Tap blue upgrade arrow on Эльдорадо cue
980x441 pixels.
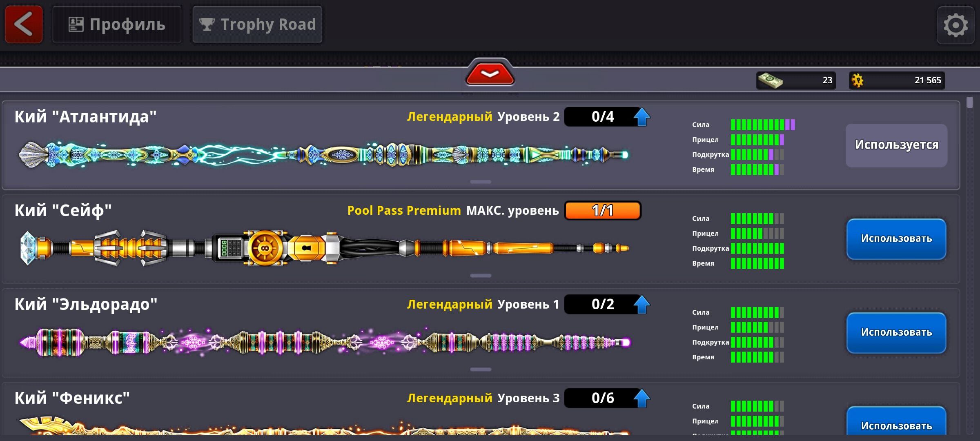[642, 305]
